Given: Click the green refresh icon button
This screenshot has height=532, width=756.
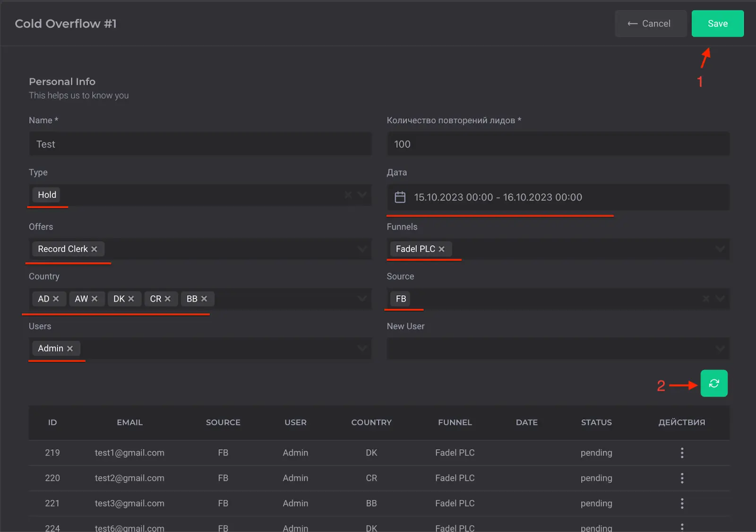Looking at the screenshot, I should (x=714, y=383).
